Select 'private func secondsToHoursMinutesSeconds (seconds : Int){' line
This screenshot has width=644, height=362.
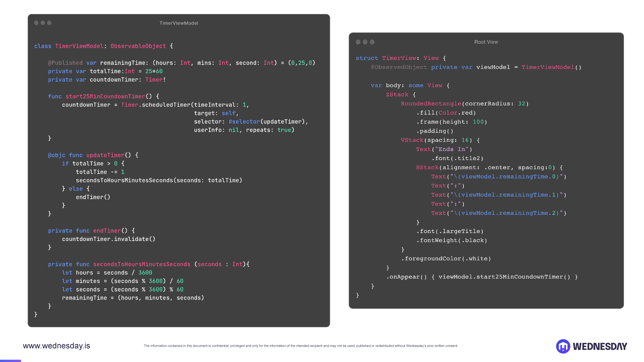[x=149, y=264]
